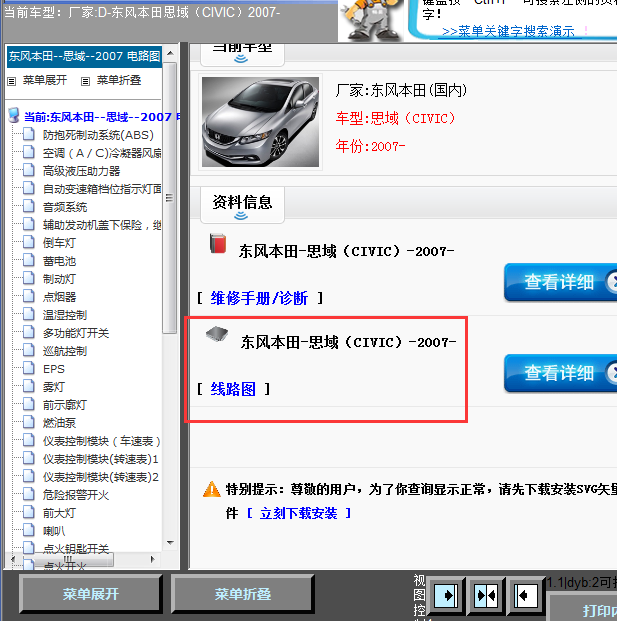Click the page icon beside 蓄电池
Viewport: 617px width, 621px height.
[x=29, y=260]
